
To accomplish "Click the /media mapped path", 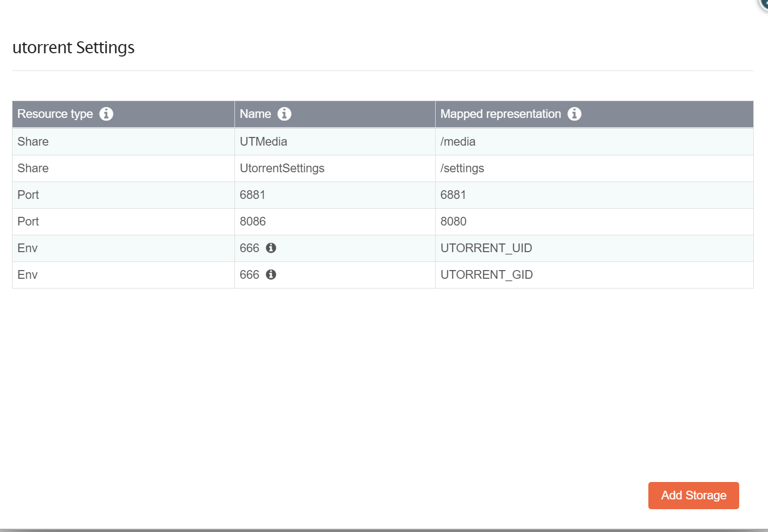I will click(458, 142).
